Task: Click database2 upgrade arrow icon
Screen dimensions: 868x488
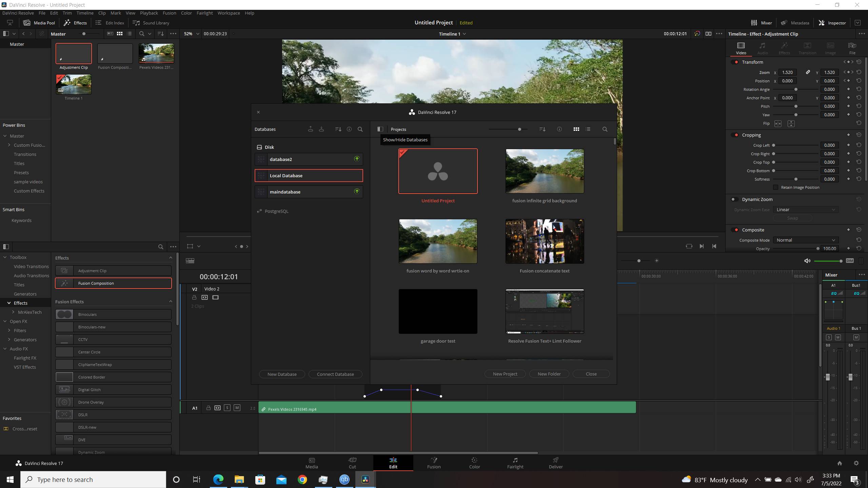Action: coord(357,159)
